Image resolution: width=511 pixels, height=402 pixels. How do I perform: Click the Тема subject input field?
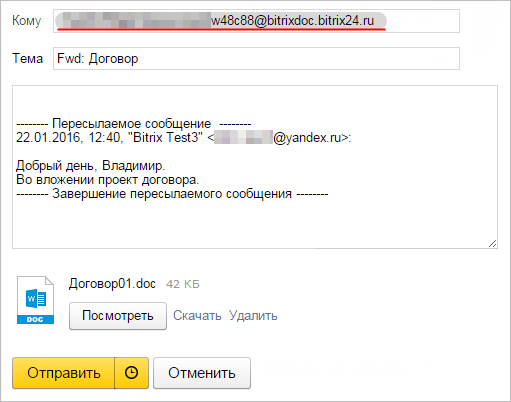(256, 58)
